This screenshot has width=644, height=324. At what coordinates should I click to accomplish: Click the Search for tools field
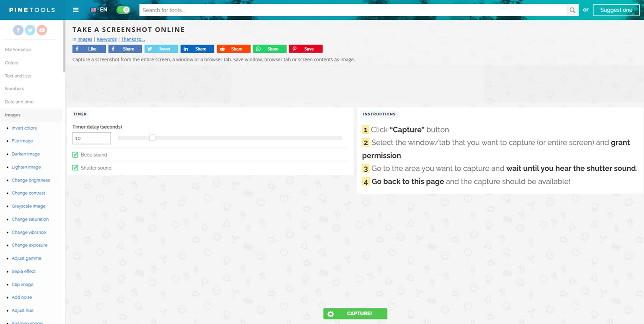[353, 10]
